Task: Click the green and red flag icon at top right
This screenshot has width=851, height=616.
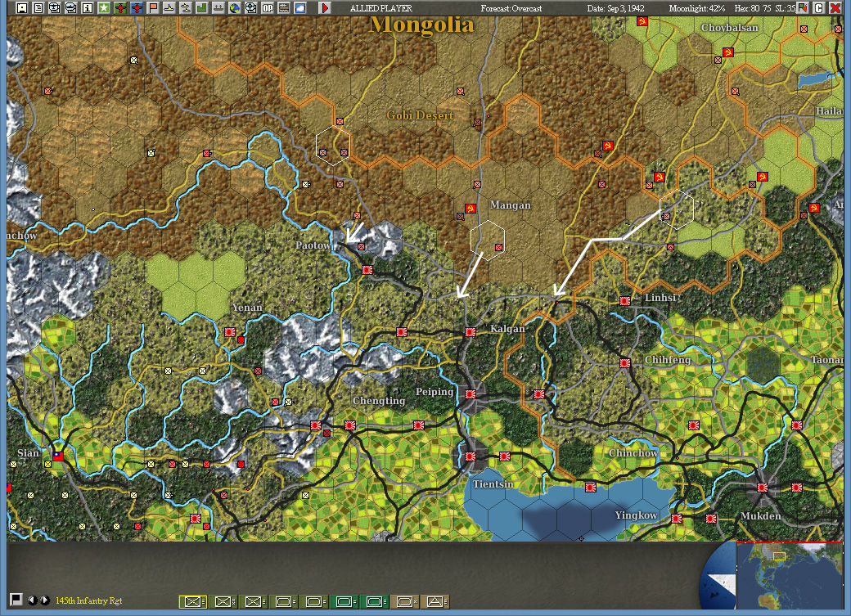Action: click(x=802, y=7)
